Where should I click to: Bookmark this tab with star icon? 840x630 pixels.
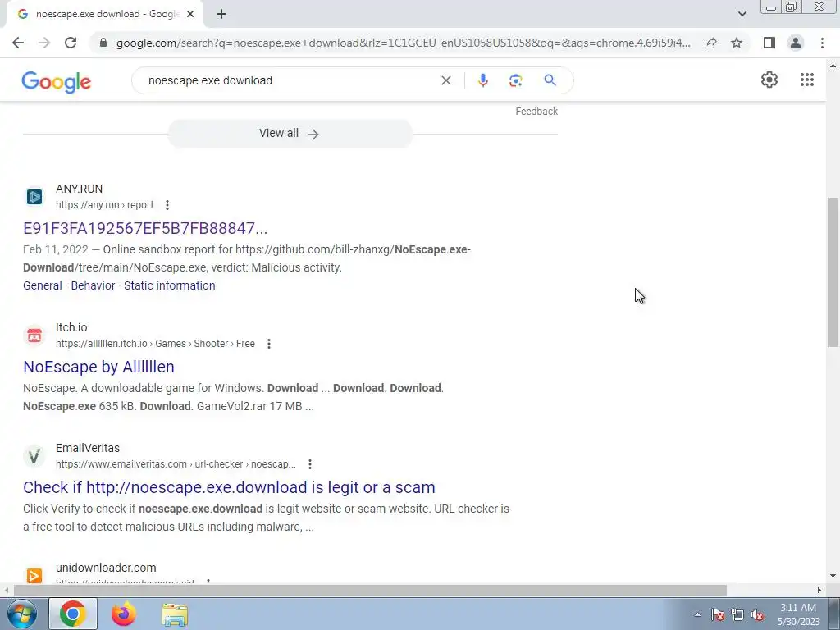(x=737, y=43)
